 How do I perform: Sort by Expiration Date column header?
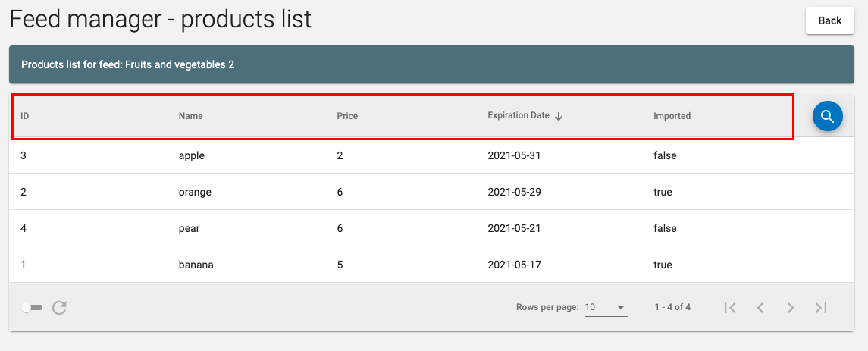519,116
